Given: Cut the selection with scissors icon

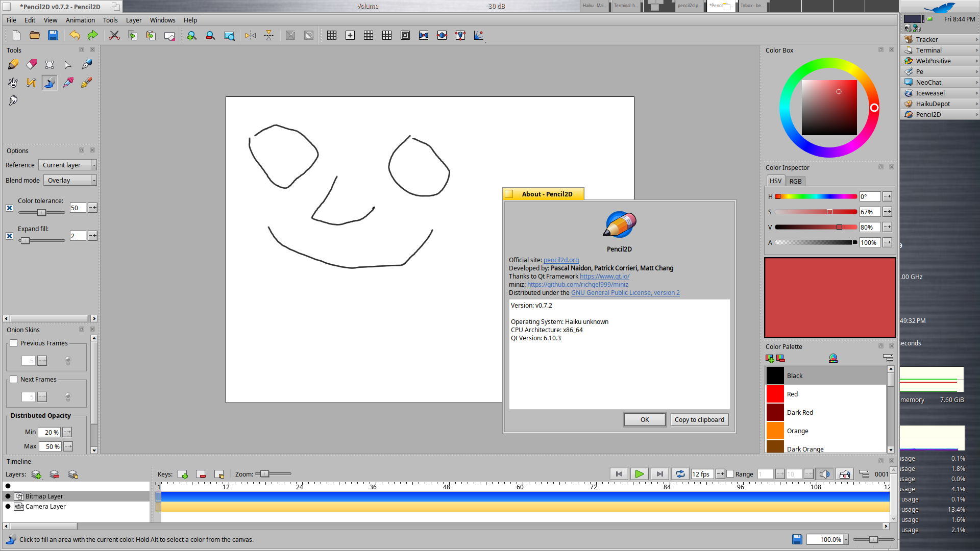Looking at the screenshot, I should point(114,35).
